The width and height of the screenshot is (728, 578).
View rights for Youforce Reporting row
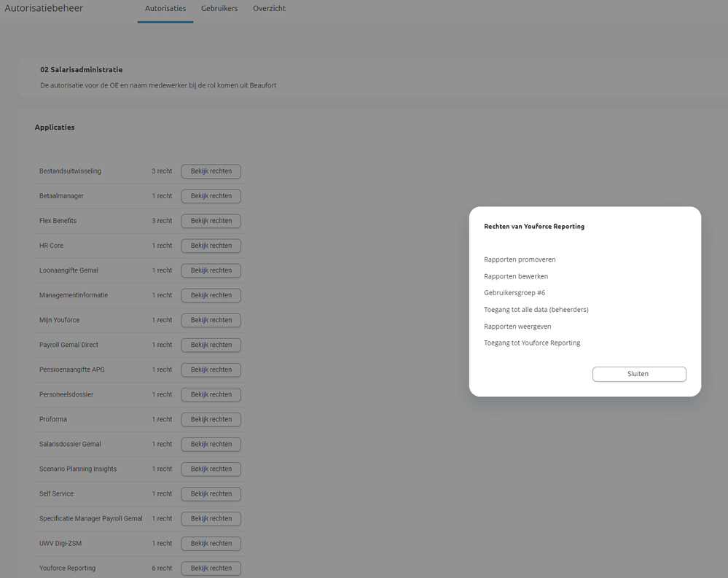pyautogui.click(x=211, y=569)
